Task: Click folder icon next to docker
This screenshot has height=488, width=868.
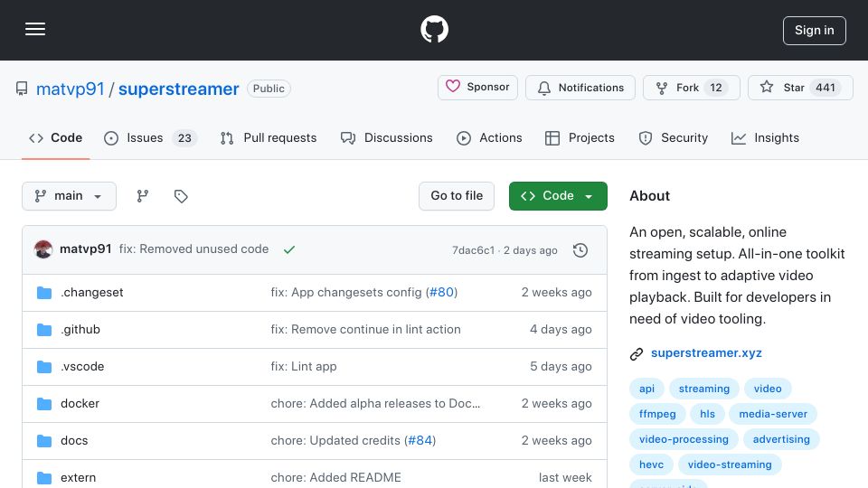Action: [x=44, y=404]
